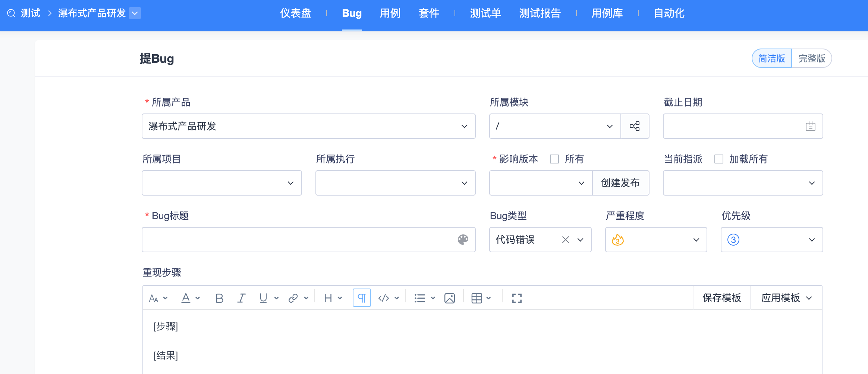868x374 pixels.
Task: Open the module tree icon button
Action: [635, 126]
